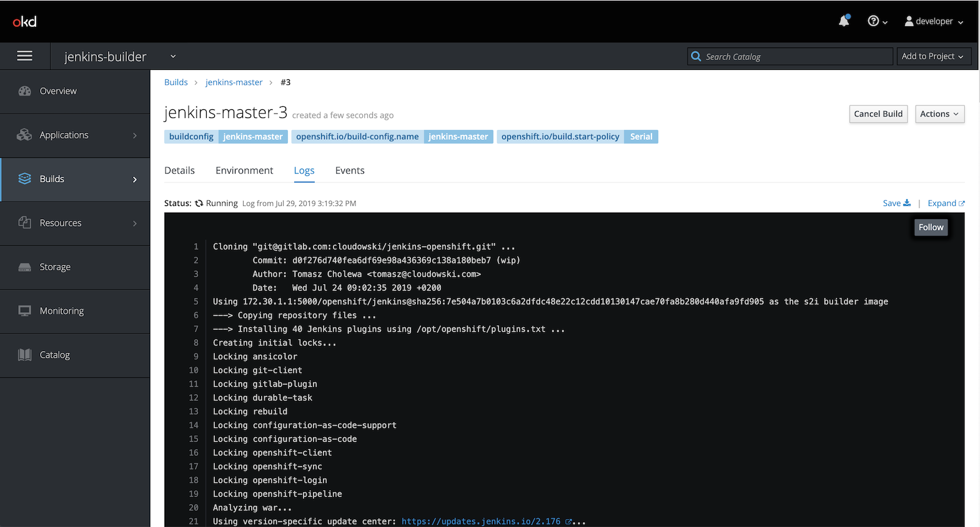980x527 pixels.
Task: Open the updates.jenkins.io/2.176 link
Action: pos(481,521)
